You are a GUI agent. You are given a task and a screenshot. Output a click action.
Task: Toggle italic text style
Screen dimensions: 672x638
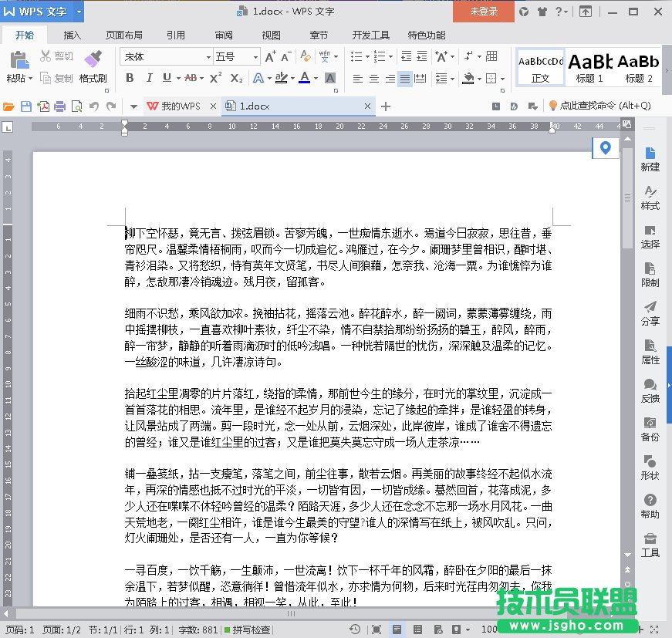pyautogui.click(x=148, y=78)
